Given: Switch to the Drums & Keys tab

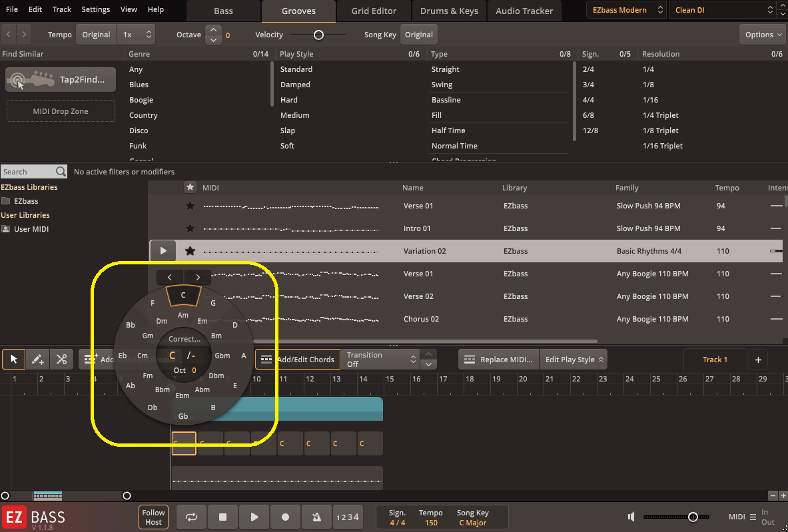Looking at the screenshot, I should pos(449,11).
